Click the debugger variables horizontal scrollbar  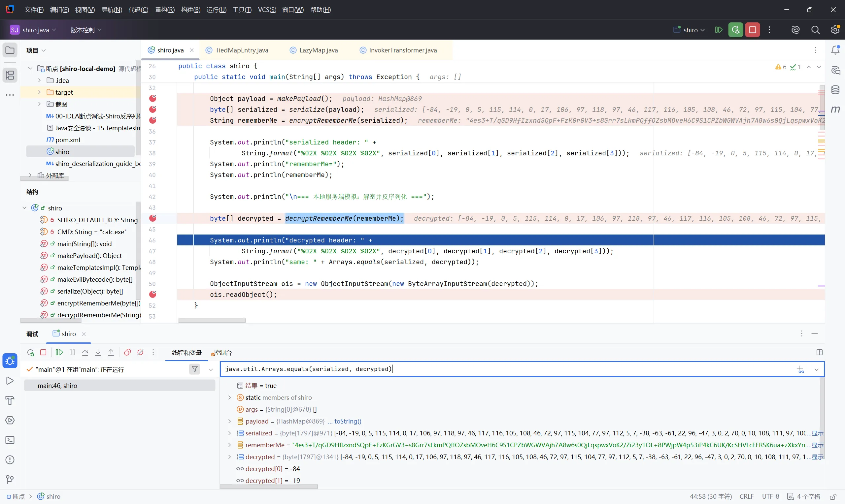tap(269, 487)
